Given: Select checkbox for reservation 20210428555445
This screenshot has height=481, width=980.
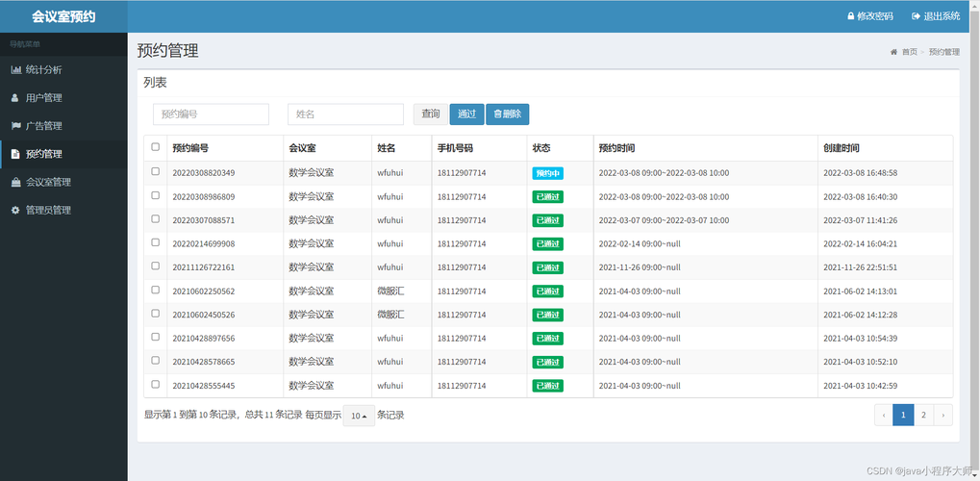Looking at the screenshot, I should coord(156,385).
